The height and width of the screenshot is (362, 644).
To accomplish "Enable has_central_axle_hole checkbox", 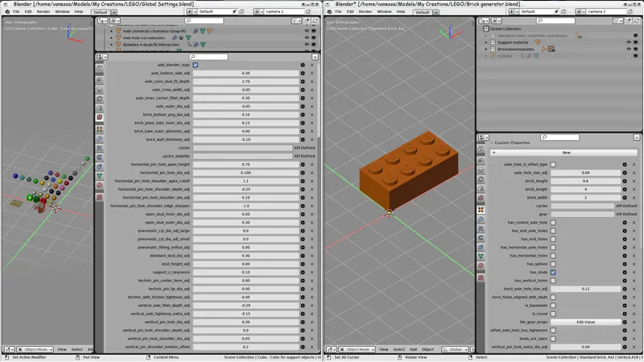I will 553,223.
